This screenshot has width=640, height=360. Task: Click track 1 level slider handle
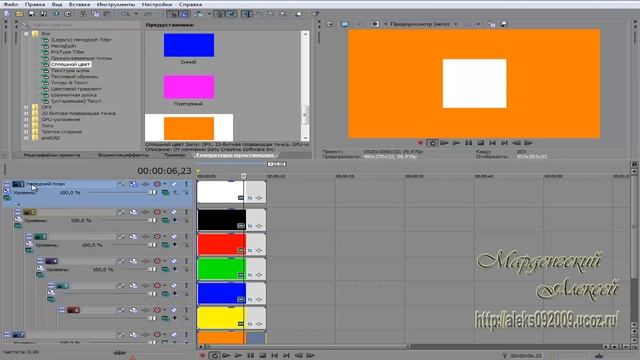pyautogui.click(x=152, y=193)
